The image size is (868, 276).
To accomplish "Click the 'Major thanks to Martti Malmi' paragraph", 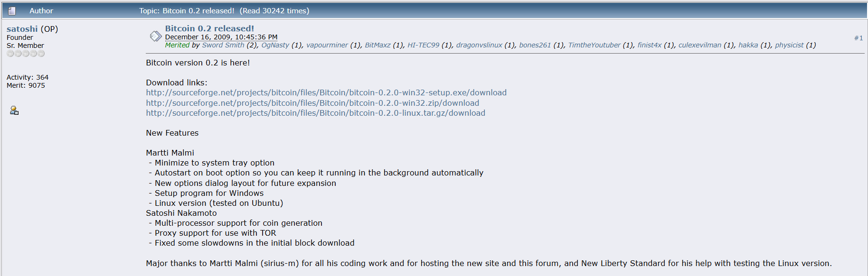I will [489, 263].
